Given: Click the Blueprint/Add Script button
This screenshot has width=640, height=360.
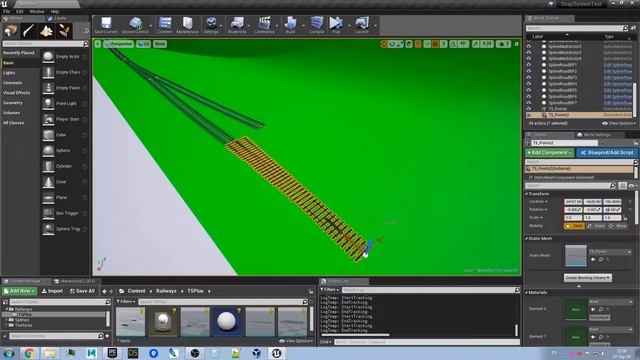Looking at the screenshot, I should [x=607, y=152].
